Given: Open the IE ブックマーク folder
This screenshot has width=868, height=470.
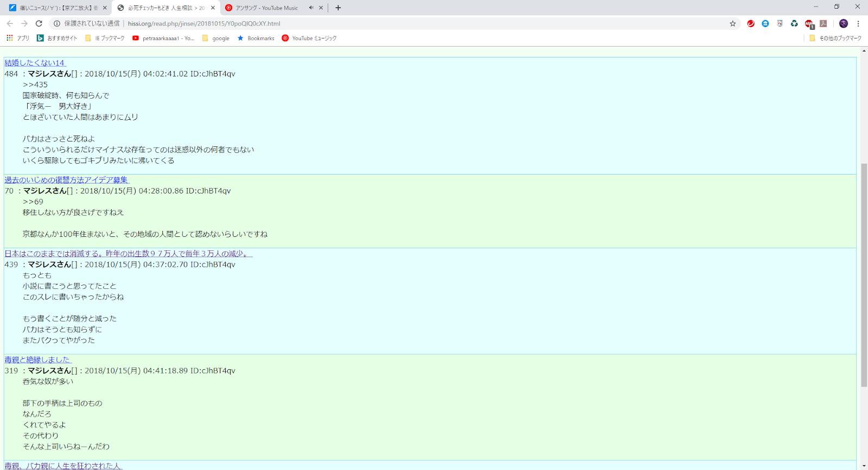Looking at the screenshot, I should coord(105,38).
